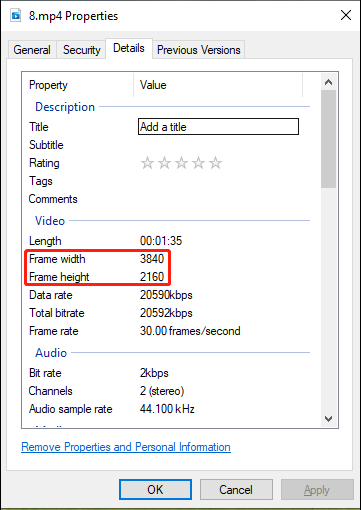The width and height of the screenshot is (361, 510).
Task: Set rating to five stars
Action: coord(216,163)
